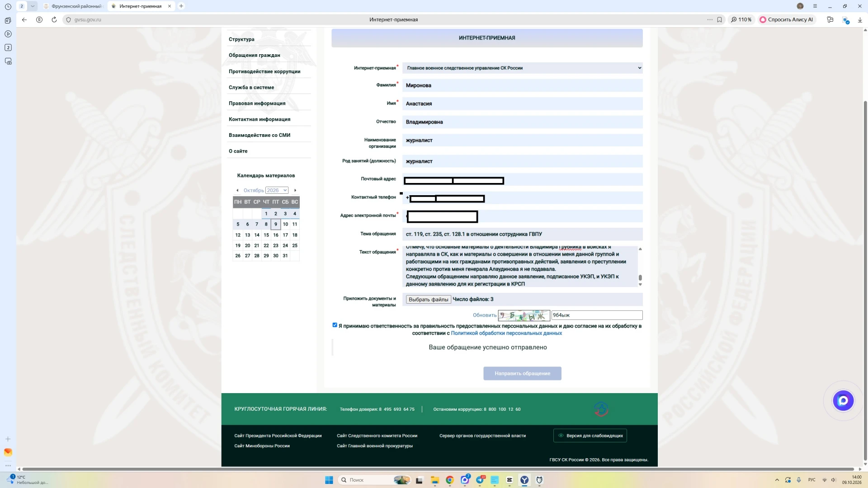Click the text area scrollbar thumb

click(x=640, y=277)
